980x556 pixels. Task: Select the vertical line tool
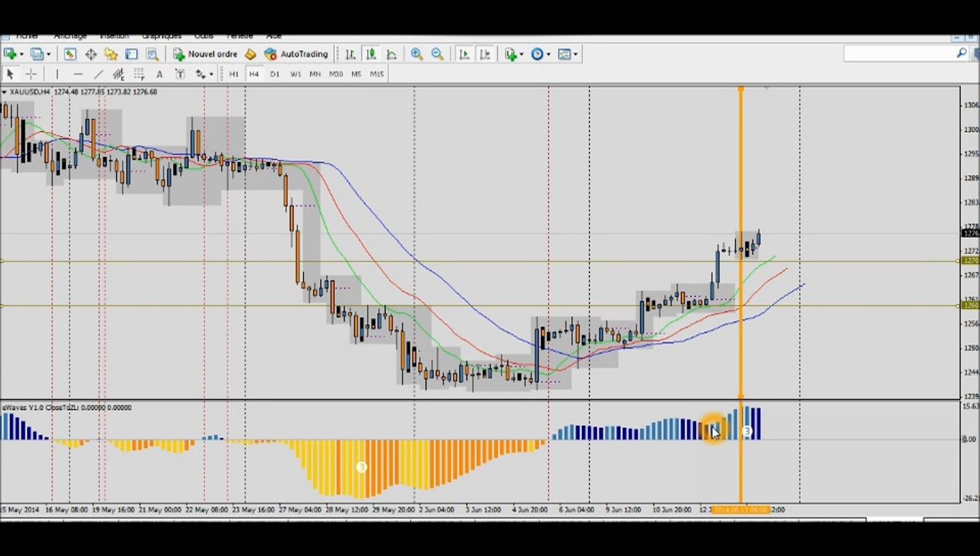[x=56, y=74]
